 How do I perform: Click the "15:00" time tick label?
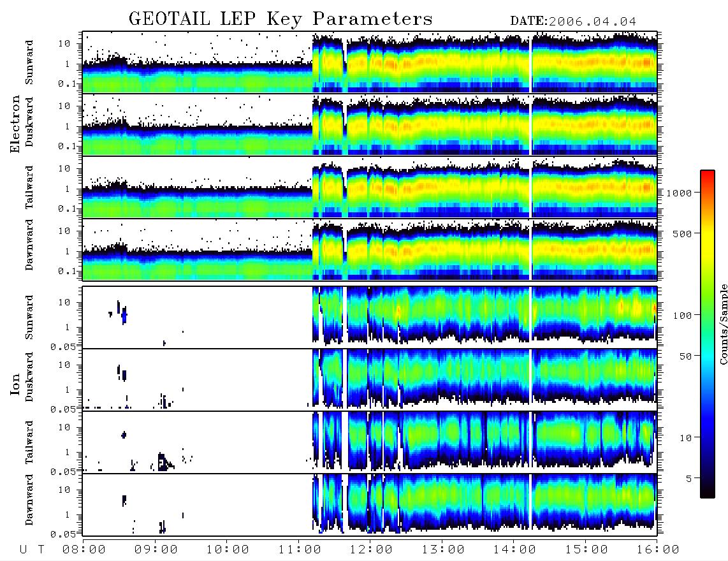(586, 550)
